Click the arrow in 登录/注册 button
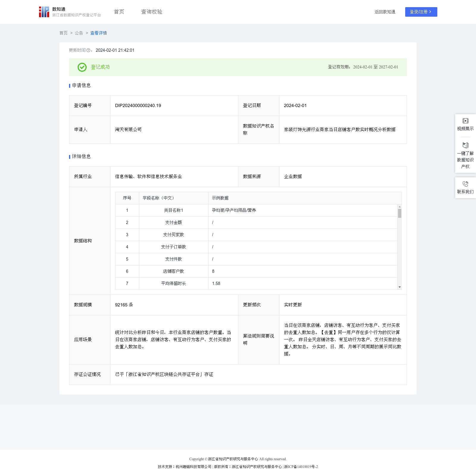The height and width of the screenshot is (476, 476). (430, 12)
